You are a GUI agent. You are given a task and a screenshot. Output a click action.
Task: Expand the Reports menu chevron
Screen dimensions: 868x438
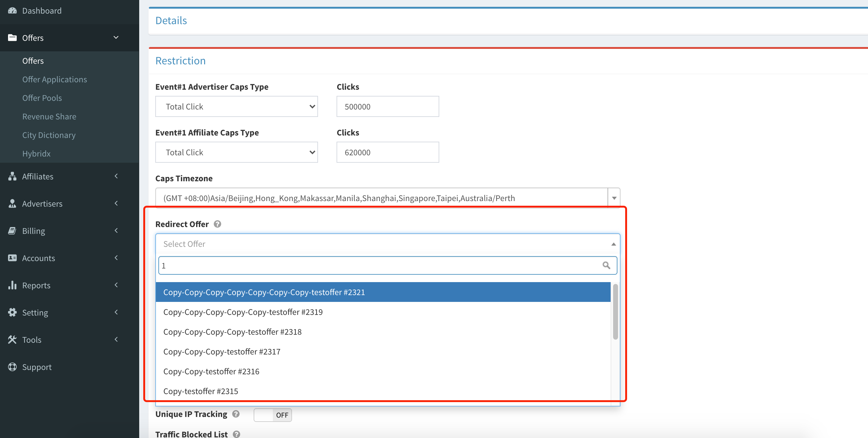116,285
